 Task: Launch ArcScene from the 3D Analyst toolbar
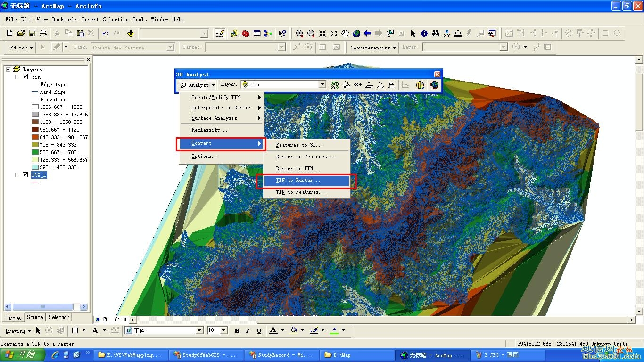(420, 85)
